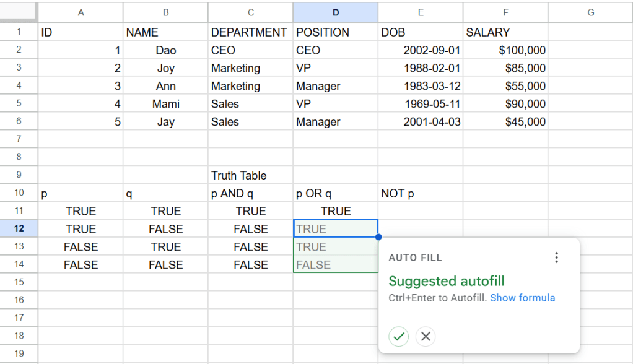This screenshot has height=364, width=633.
Task: Click the 'p OR q' header cell
Action: (x=336, y=193)
